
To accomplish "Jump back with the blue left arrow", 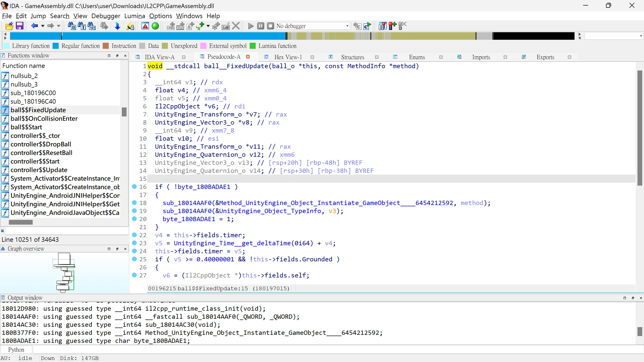I will pyautogui.click(x=34, y=26).
